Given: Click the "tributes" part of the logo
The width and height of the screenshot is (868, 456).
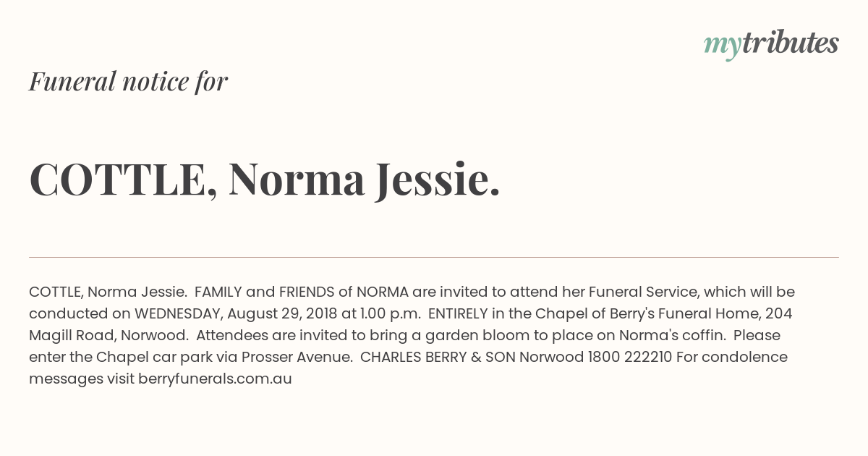Looking at the screenshot, I should tap(791, 43).
